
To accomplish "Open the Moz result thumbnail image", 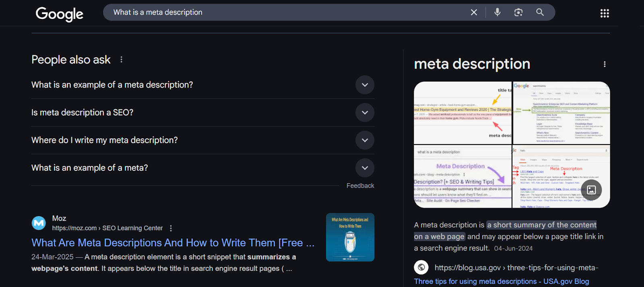I will (x=350, y=237).
